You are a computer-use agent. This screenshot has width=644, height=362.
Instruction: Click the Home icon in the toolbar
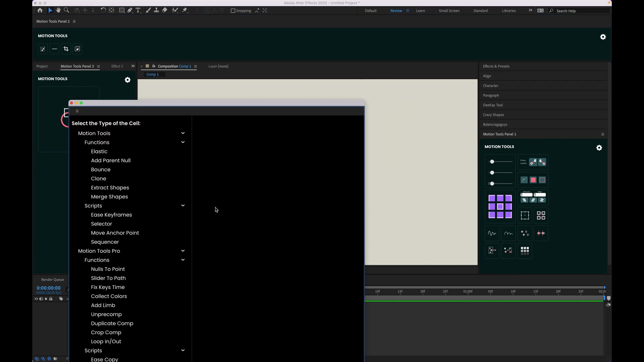[40, 10]
